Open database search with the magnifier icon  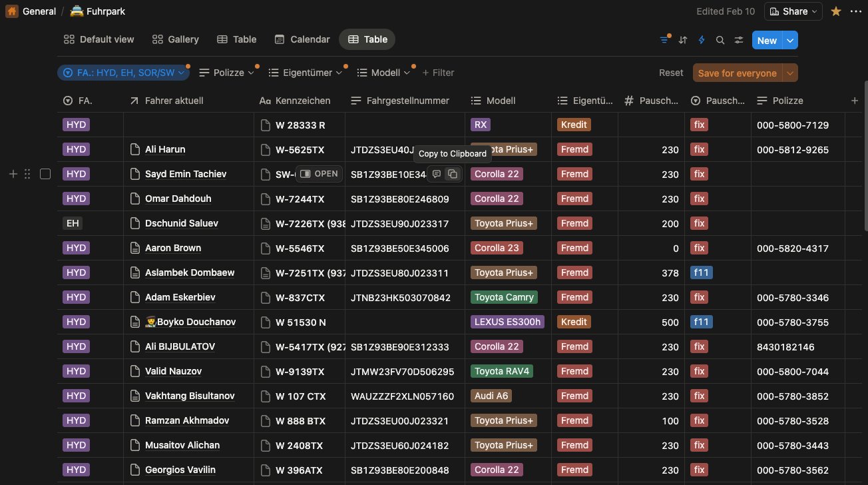pyautogui.click(x=720, y=40)
